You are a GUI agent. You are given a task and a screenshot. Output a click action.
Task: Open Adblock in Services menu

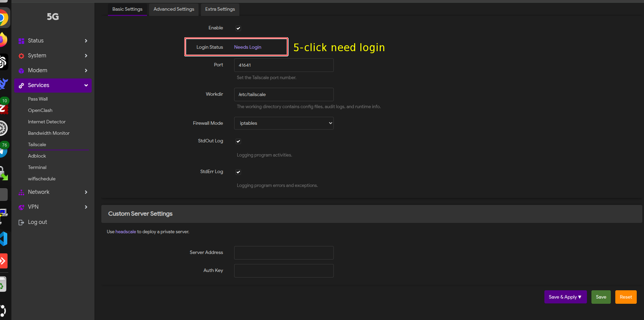(37, 156)
